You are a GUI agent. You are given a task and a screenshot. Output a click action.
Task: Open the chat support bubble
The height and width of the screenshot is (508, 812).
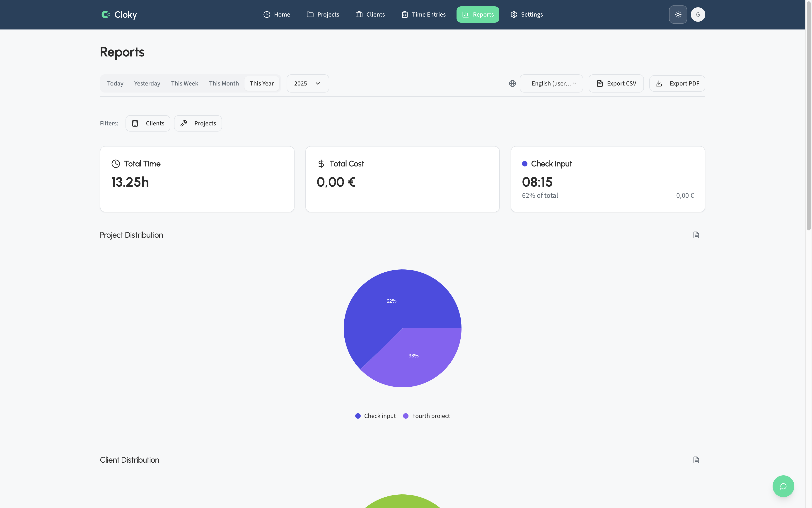tap(783, 486)
